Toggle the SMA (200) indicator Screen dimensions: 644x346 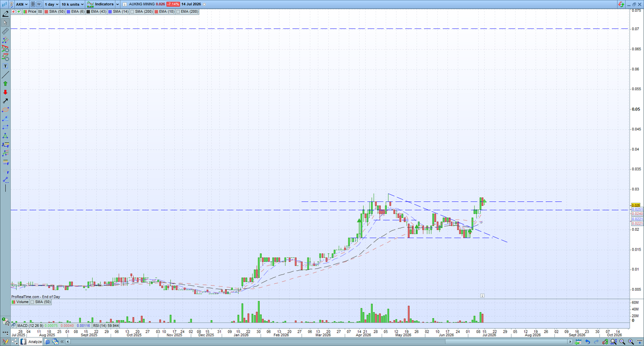(141, 12)
